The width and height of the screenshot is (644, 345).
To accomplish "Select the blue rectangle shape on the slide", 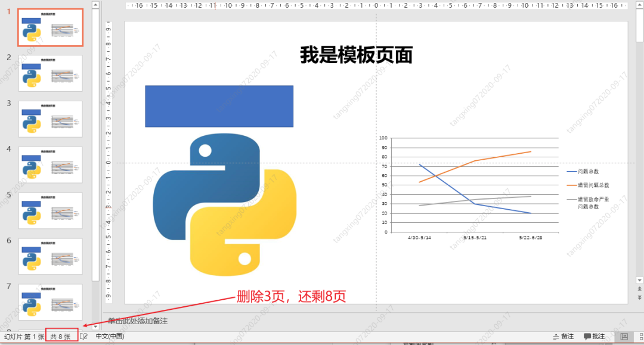I will [x=219, y=106].
